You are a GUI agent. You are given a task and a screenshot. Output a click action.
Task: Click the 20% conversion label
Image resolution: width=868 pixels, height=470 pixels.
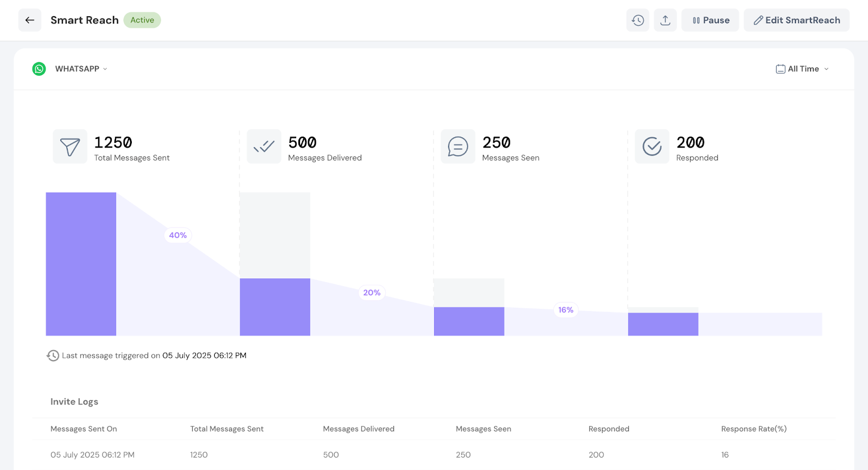click(372, 293)
